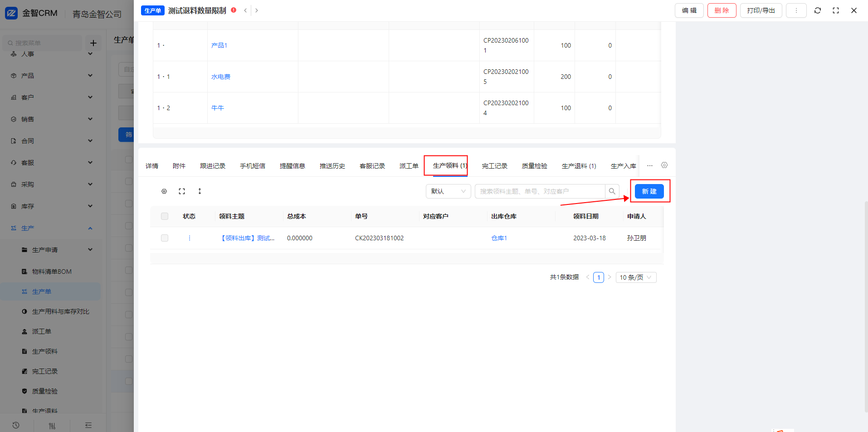Open the 仓库1 warehouse link

499,238
